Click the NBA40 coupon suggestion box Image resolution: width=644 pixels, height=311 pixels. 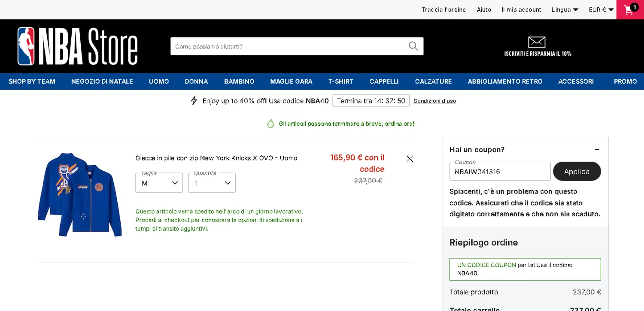point(525,269)
